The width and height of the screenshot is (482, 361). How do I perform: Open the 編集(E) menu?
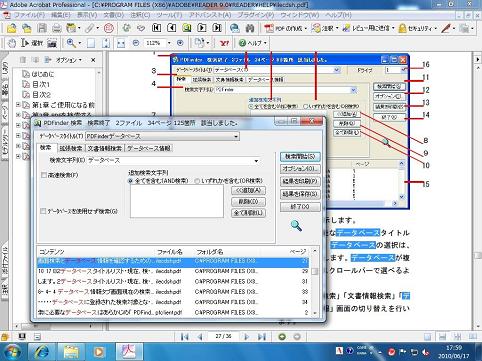pyautogui.click(x=61, y=15)
